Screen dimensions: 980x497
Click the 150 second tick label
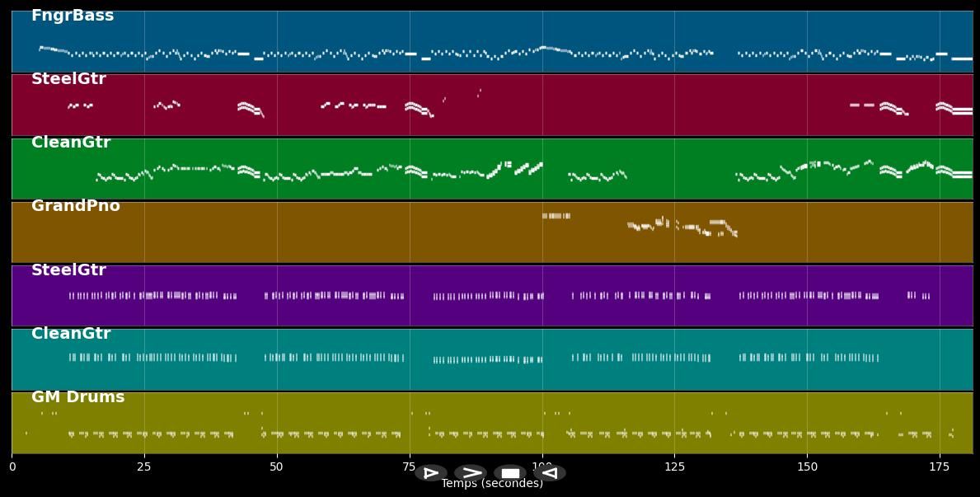(x=807, y=467)
